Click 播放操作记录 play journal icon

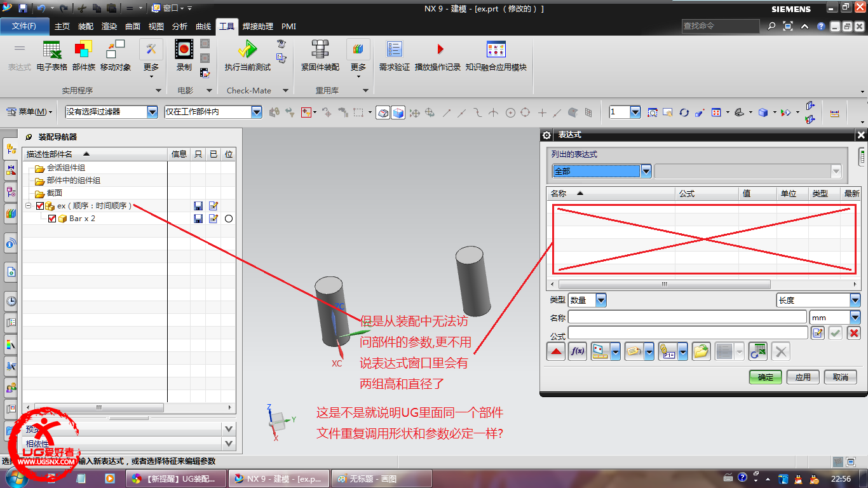(438, 56)
